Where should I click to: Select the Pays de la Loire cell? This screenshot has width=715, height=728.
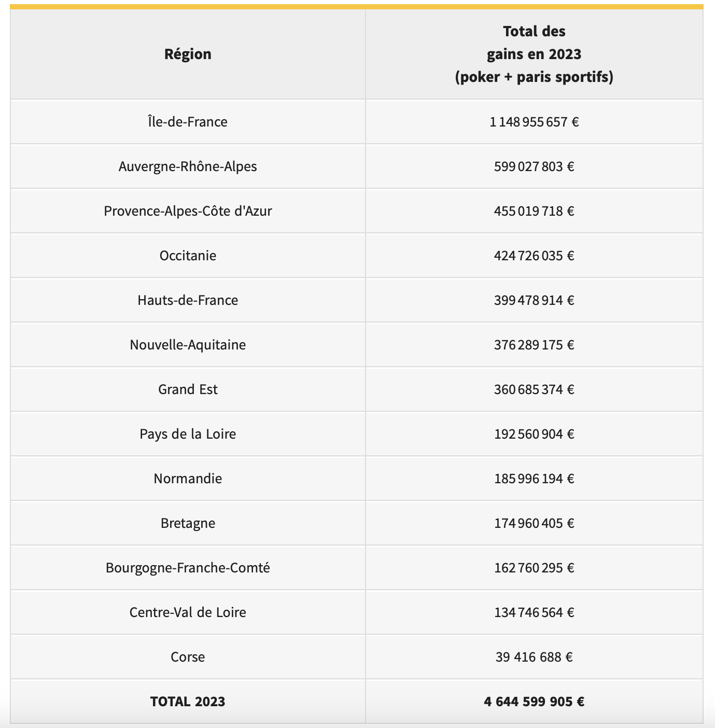point(188,434)
